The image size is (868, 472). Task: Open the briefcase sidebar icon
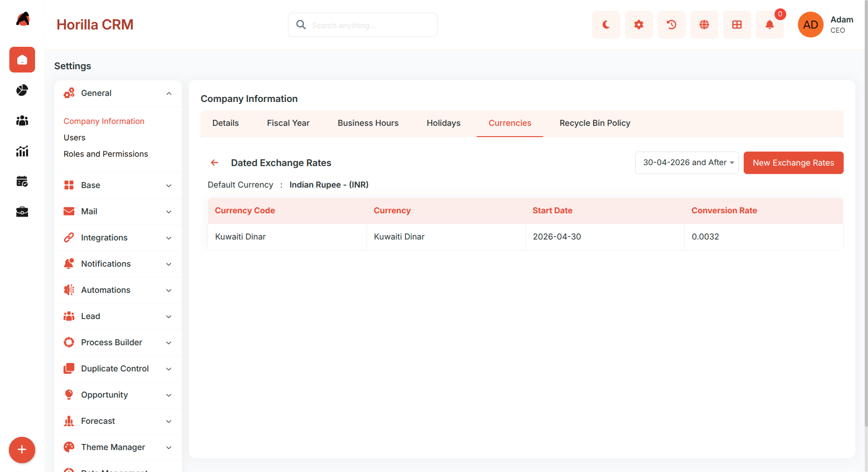22,212
